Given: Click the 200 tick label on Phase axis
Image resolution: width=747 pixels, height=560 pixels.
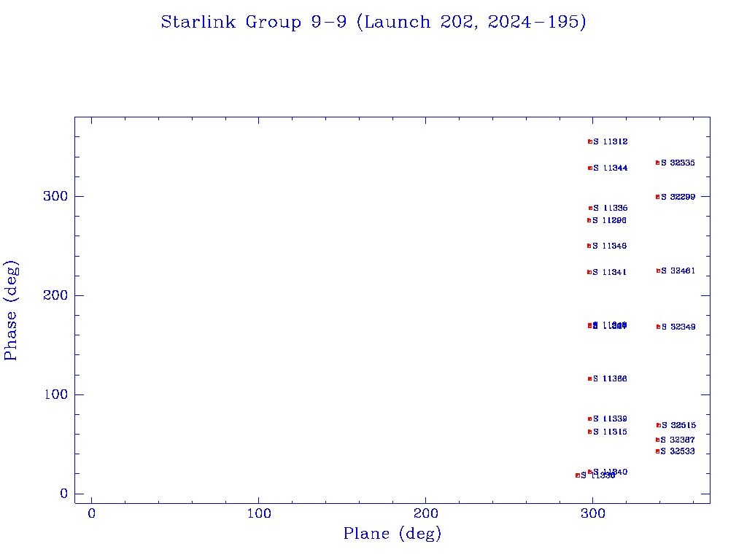Looking at the screenshot, I should 55,295.
